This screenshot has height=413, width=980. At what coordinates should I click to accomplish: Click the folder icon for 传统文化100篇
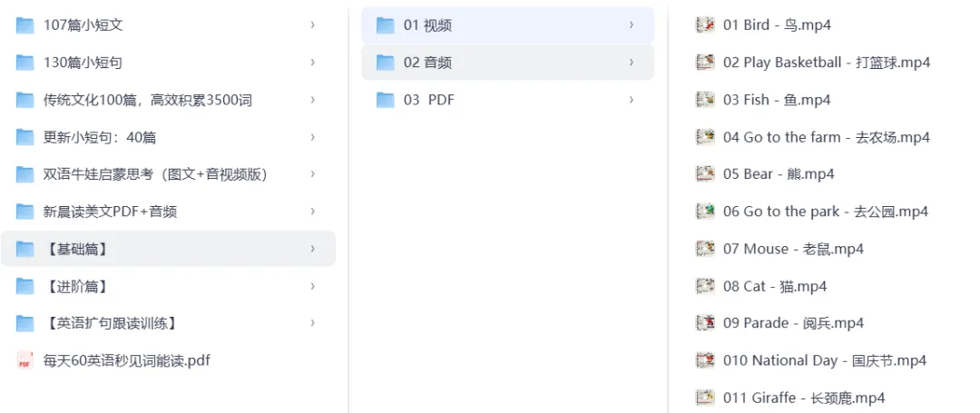[x=24, y=100]
